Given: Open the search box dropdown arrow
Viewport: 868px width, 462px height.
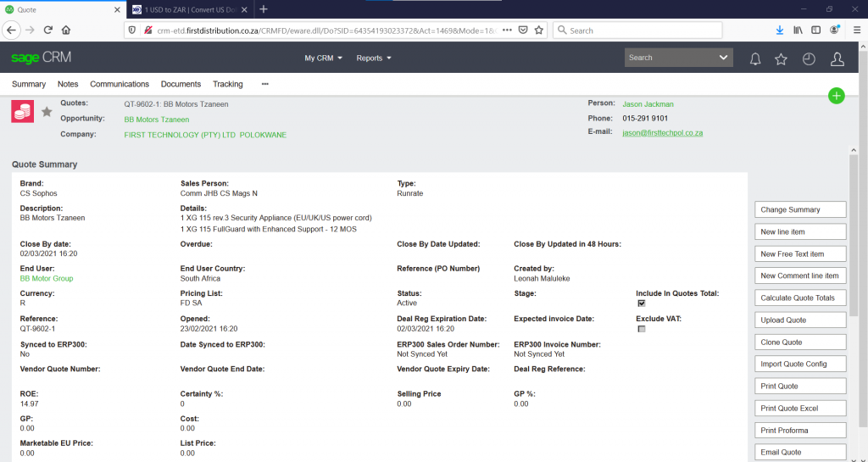Looking at the screenshot, I should [x=723, y=58].
